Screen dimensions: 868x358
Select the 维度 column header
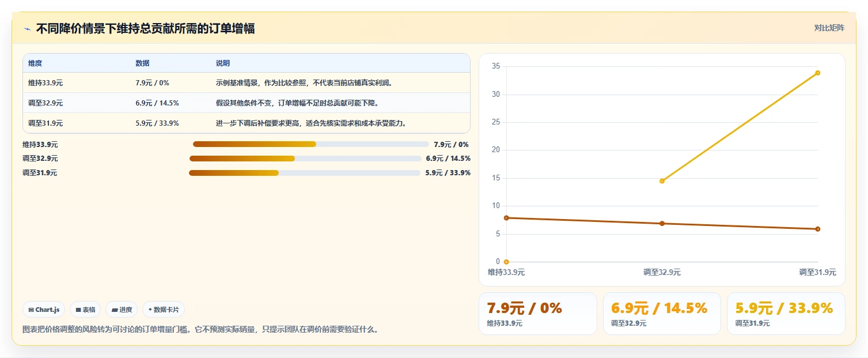pyautogui.click(x=35, y=63)
